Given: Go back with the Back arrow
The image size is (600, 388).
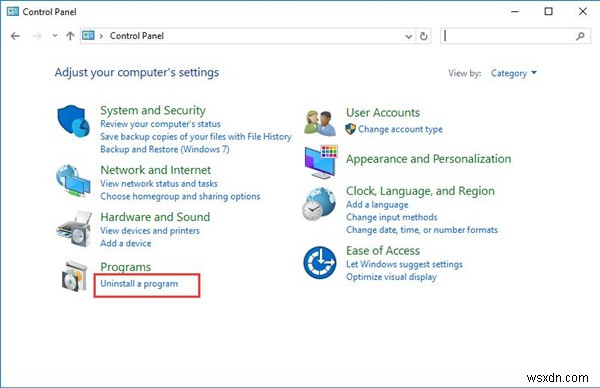Looking at the screenshot, I should (x=15, y=36).
